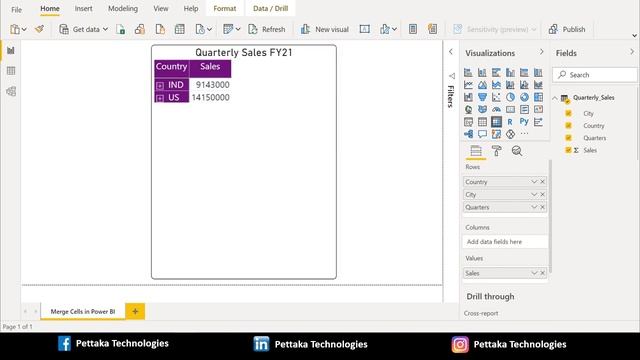Select the donut chart visual

coord(524,97)
